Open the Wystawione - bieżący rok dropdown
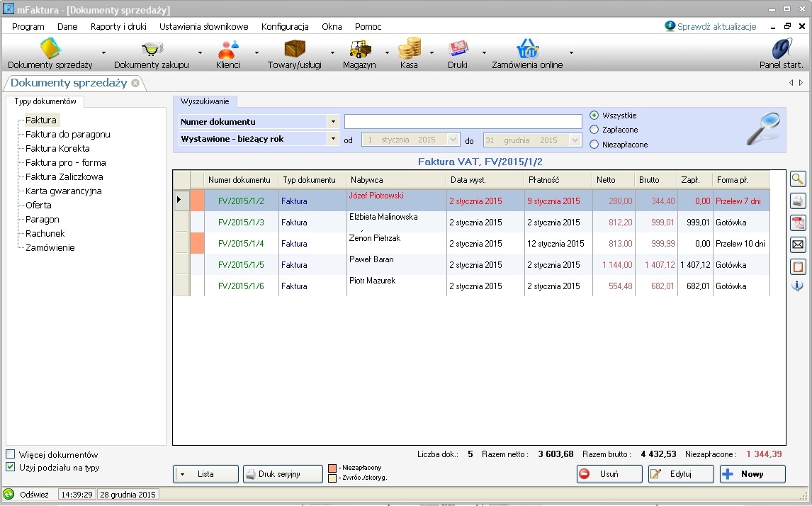812x506 pixels. (333, 139)
